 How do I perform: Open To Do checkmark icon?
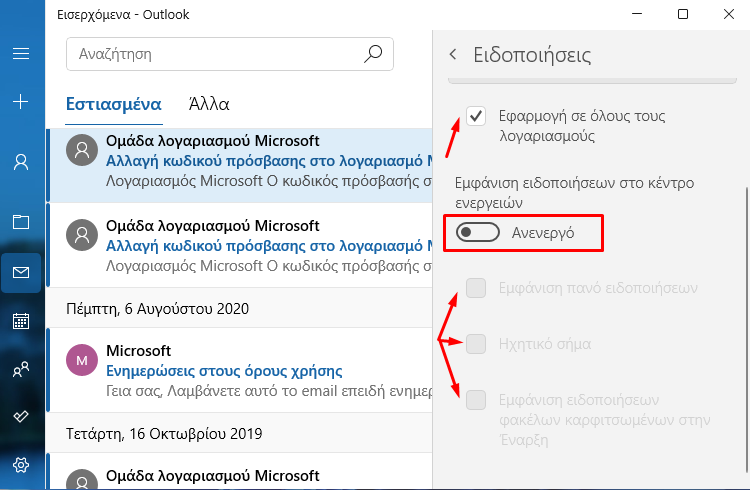pos(21,416)
